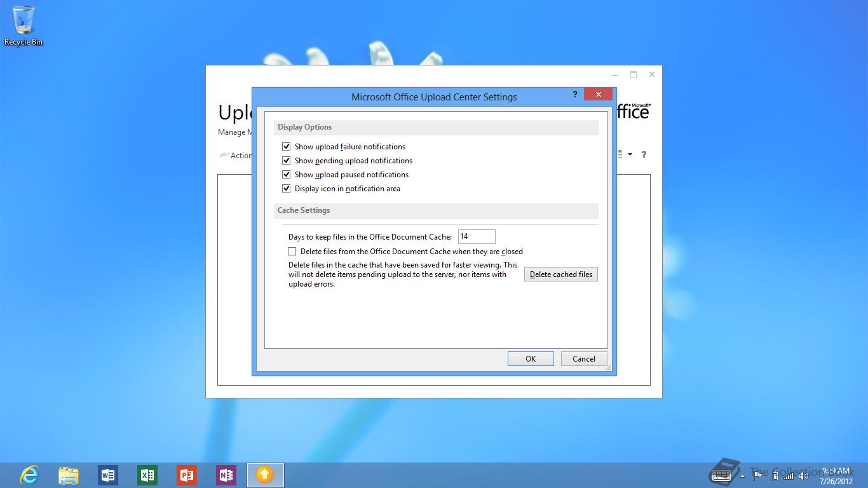The width and height of the screenshot is (868, 488).
Task: Show hidden tray icons arrow
Action: pos(742,475)
